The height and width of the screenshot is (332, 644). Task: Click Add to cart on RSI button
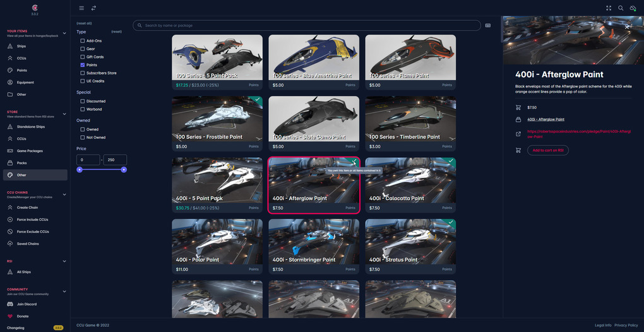pos(548,150)
